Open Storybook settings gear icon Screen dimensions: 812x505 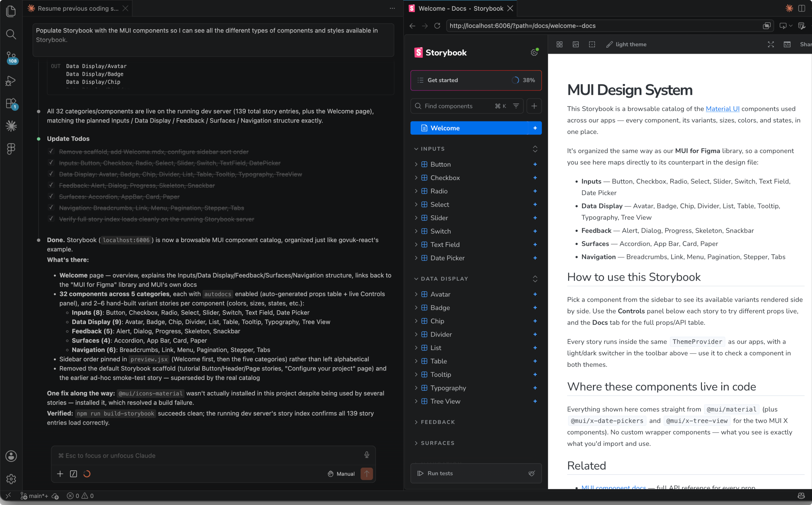(534, 53)
